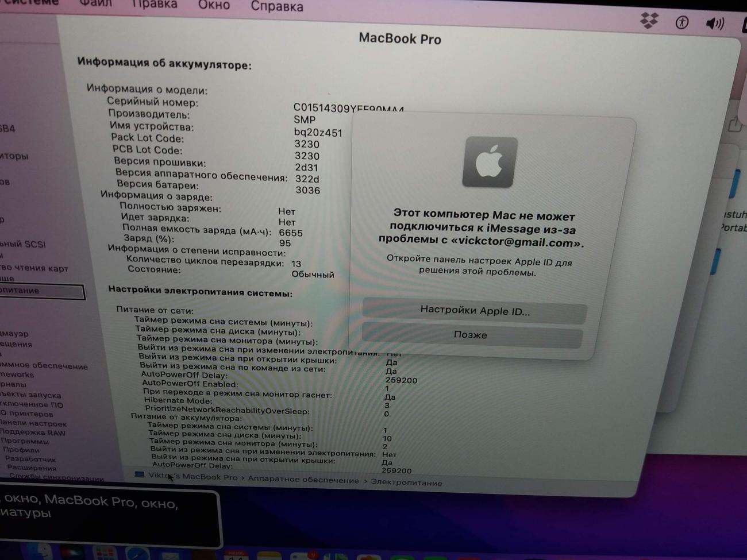Click the computer icon in the path bar
The image size is (747, 560).
pos(139,474)
